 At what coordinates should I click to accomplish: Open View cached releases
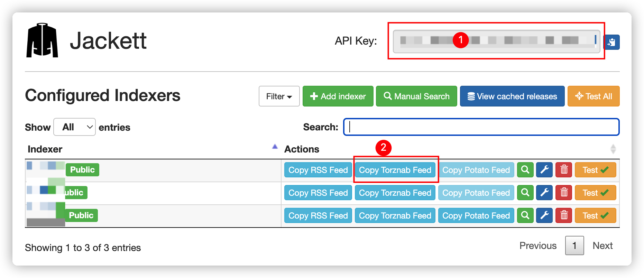click(x=512, y=96)
